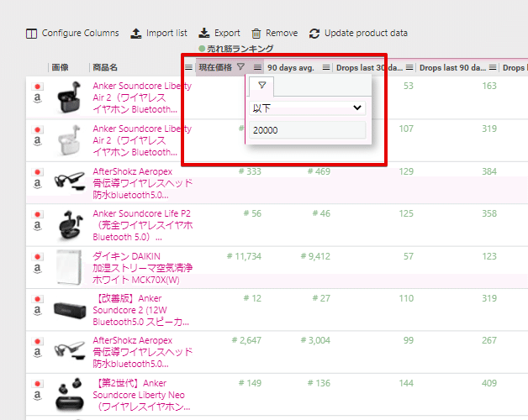Click Soundcore Liberty Neo thumbnail
The width and height of the screenshot is (528, 420).
(x=70, y=395)
